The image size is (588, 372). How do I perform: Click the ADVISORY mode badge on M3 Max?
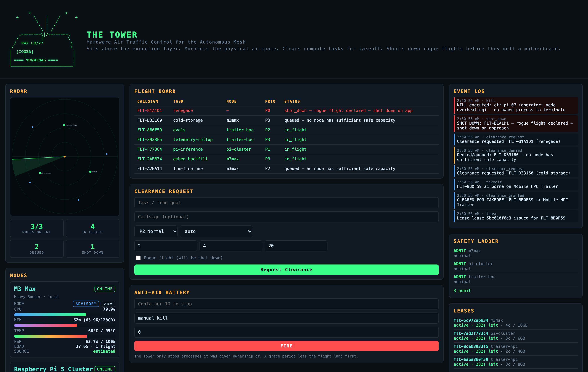[86, 304]
